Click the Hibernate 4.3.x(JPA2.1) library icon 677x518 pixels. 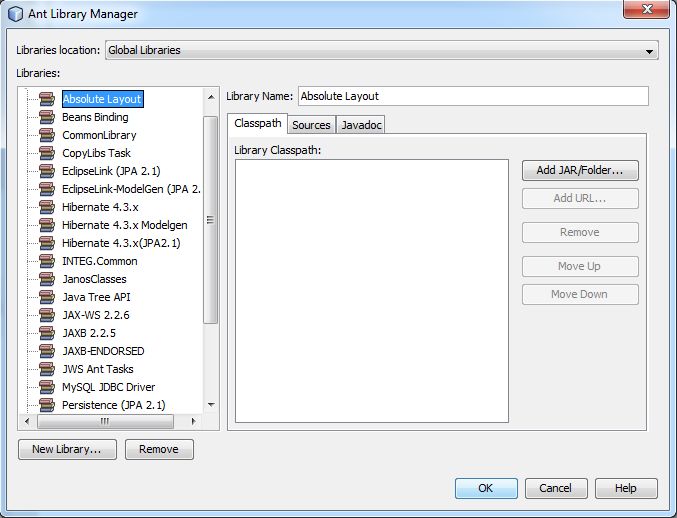click(47, 243)
